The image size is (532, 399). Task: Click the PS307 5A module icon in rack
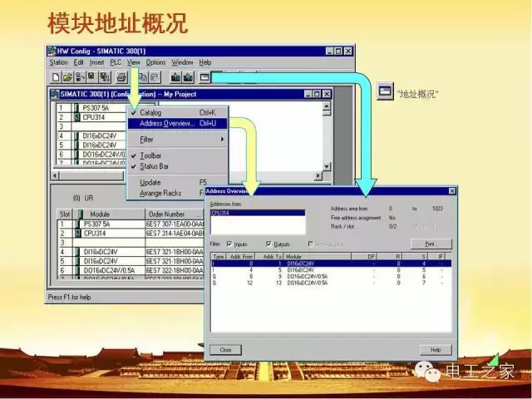pyautogui.click(x=76, y=108)
